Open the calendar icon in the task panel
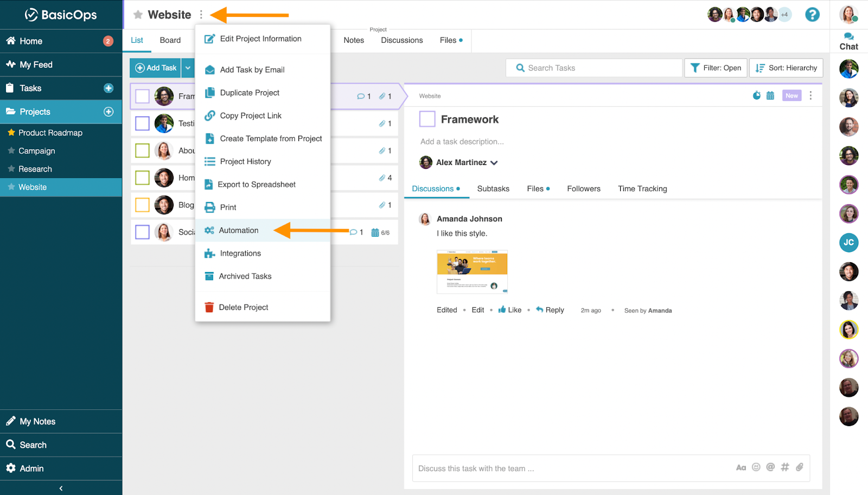868x495 pixels. click(771, 95)
